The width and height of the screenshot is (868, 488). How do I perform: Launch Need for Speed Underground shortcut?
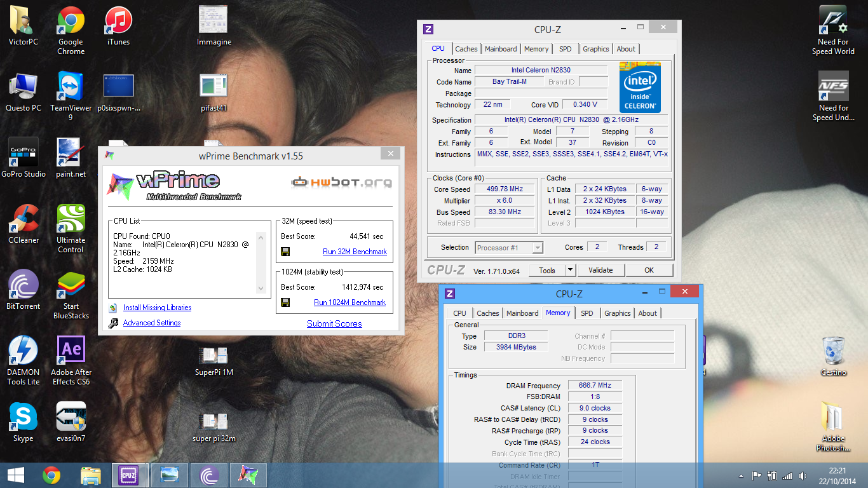coord(833,96)
